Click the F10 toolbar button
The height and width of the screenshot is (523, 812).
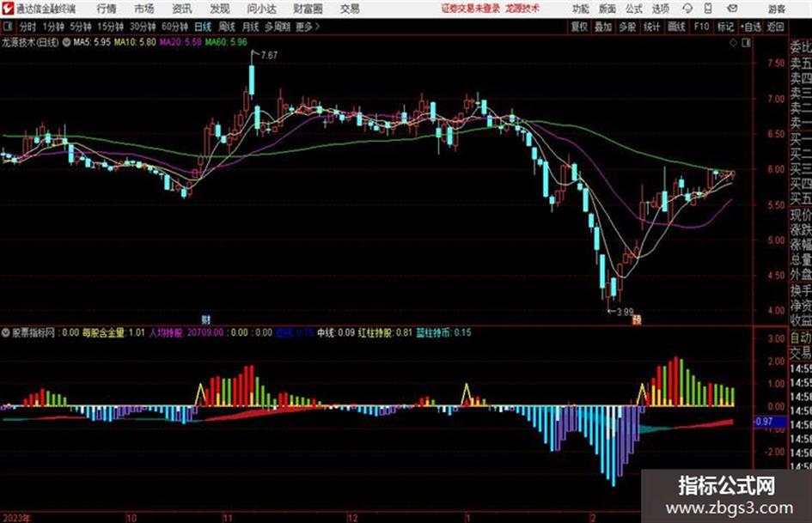coord(701,27)
